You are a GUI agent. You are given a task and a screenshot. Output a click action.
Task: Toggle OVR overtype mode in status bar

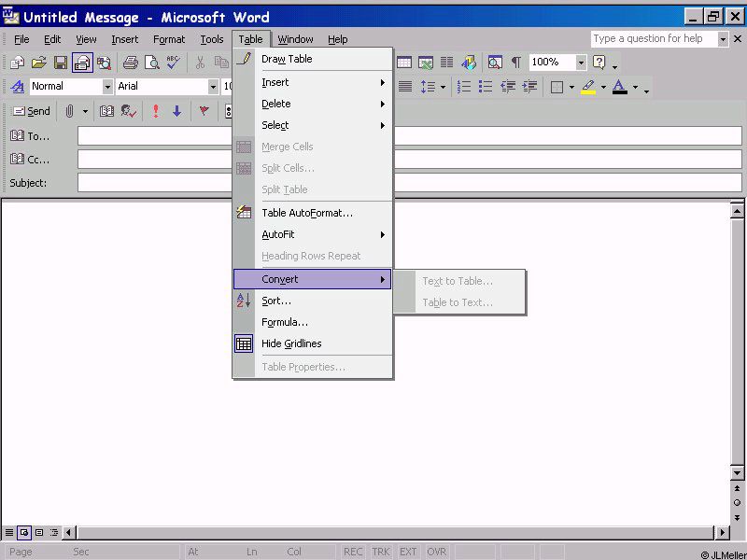click(436, 552)
